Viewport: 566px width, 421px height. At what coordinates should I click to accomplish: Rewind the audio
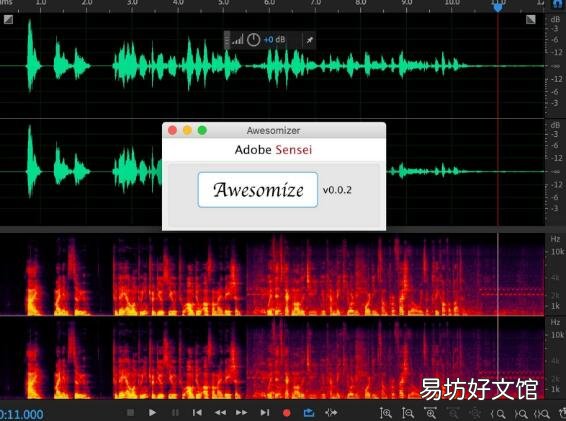(x=220, y=412)
